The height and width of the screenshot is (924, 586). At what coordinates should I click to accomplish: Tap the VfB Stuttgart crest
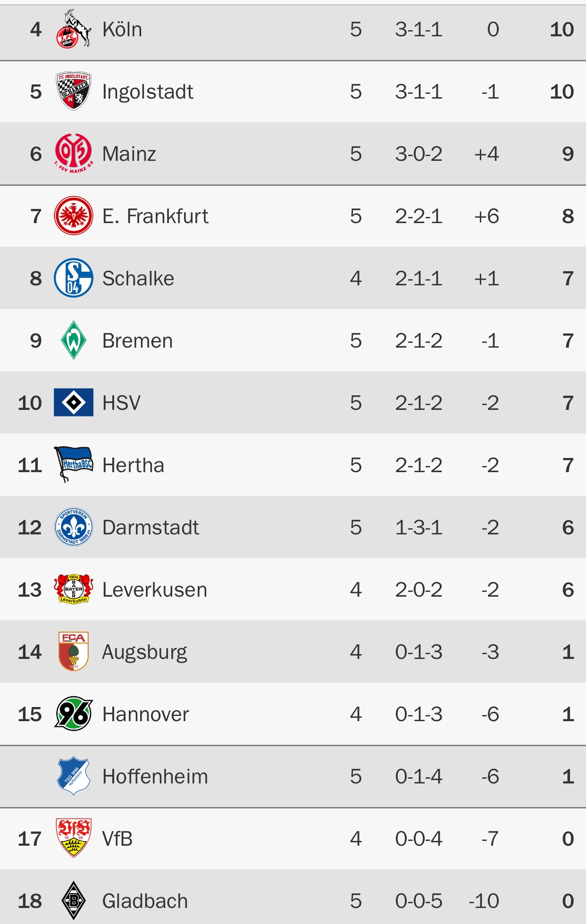pyautogui.click(x=74, y=838)
